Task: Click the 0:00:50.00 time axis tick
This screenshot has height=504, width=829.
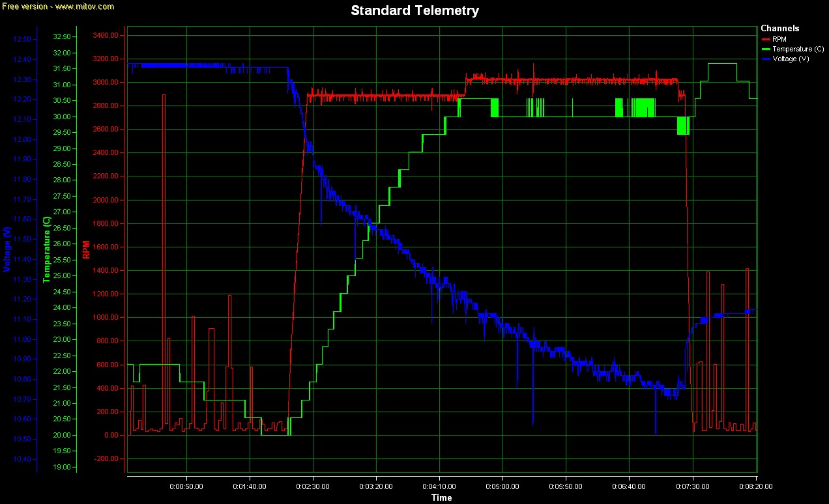Action: [186, 486]
